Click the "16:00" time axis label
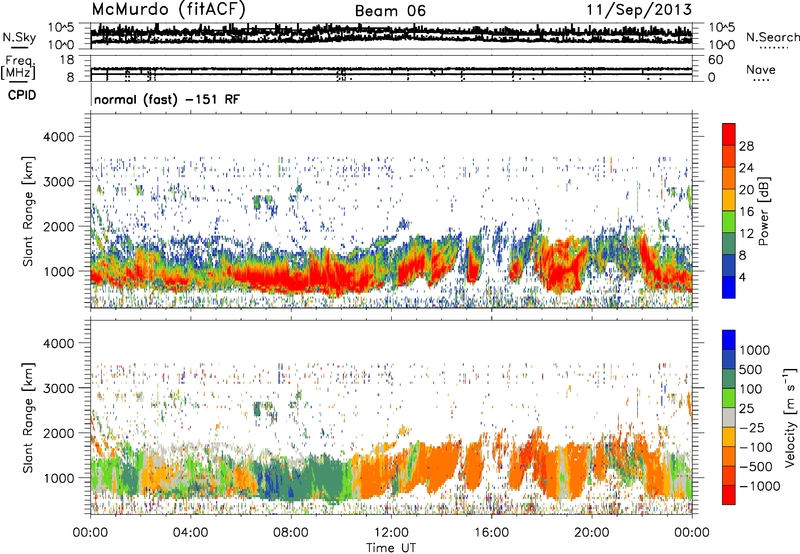This screenshot has width=800, height=554. pyautogui.click(x=491, y=533)
